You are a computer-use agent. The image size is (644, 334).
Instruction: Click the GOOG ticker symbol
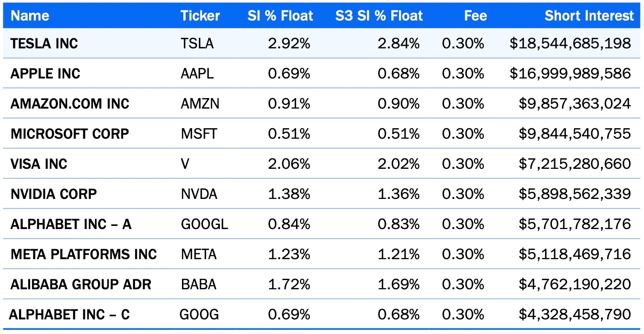tap(199, 314)
